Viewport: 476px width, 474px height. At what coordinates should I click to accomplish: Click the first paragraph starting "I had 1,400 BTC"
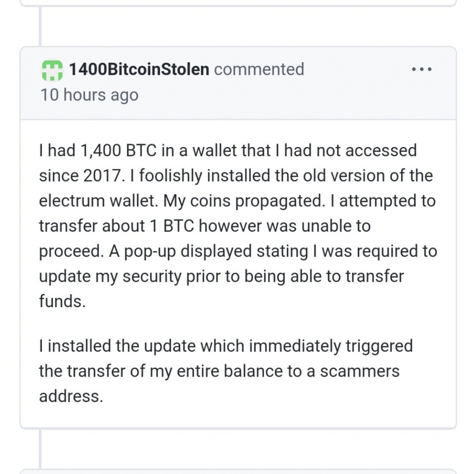pyautogui.click(x=238, y=226)
